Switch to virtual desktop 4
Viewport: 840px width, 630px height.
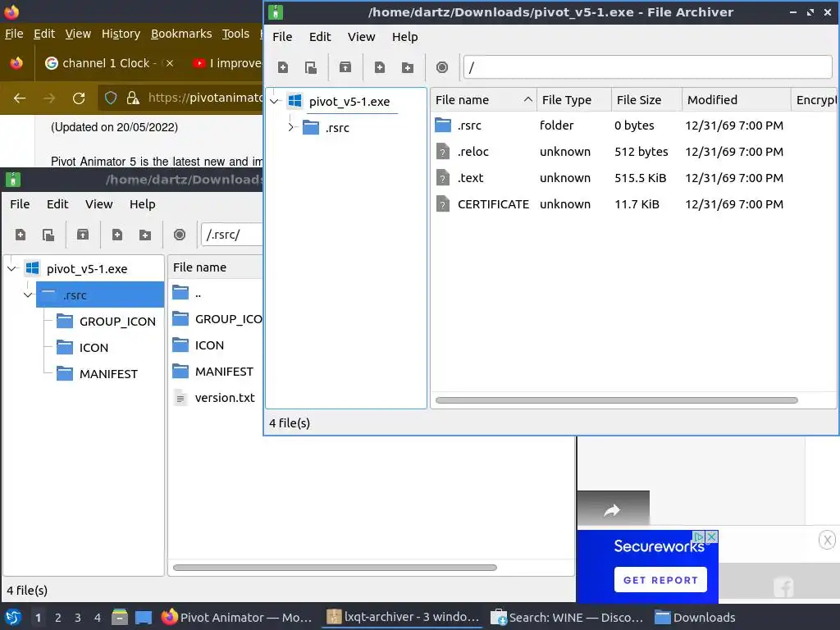tap(98, 618)
